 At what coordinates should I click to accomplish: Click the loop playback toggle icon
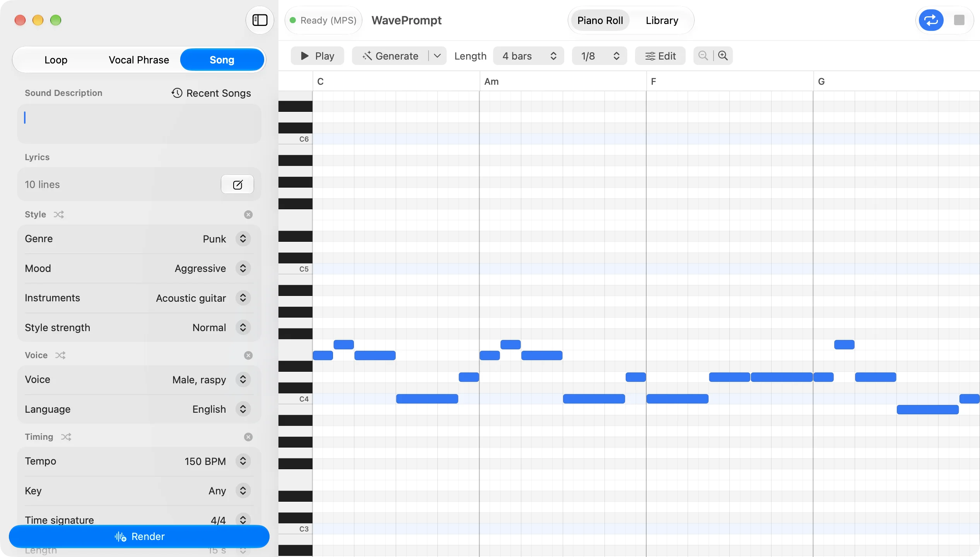pos(931,20)
